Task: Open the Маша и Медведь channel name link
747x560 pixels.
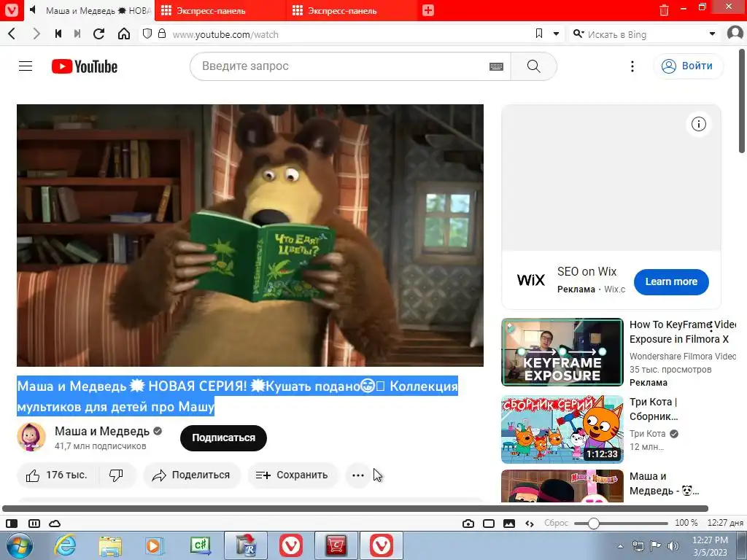Action: tap(102, 431)
